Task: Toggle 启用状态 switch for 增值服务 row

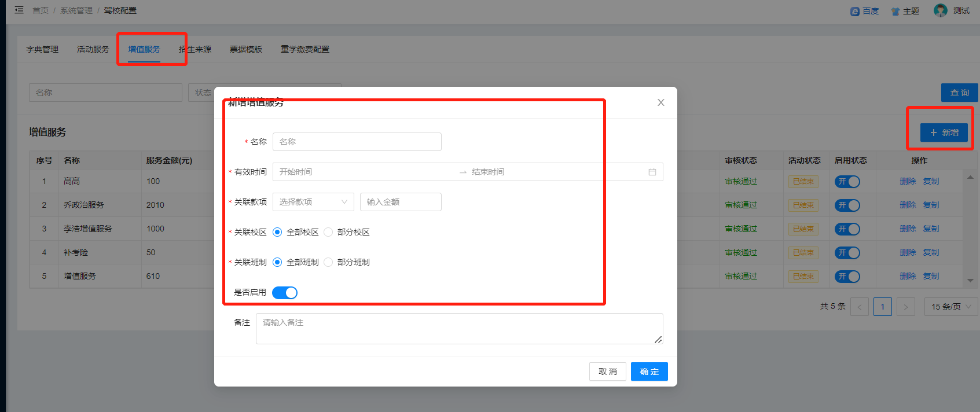Action: pyautogui.click(x=847, y=277)
